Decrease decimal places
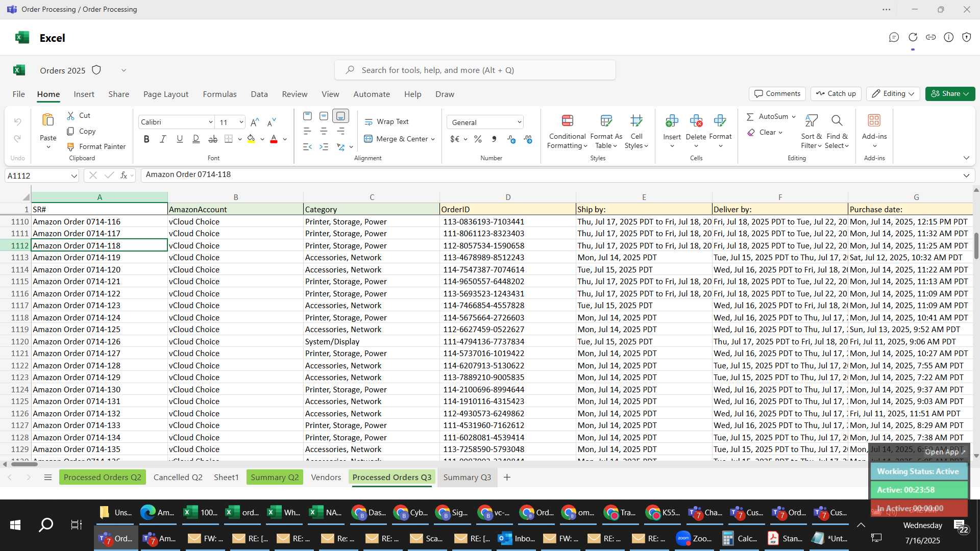The width and height of the screenshot is (980, 551). [528, 139]
